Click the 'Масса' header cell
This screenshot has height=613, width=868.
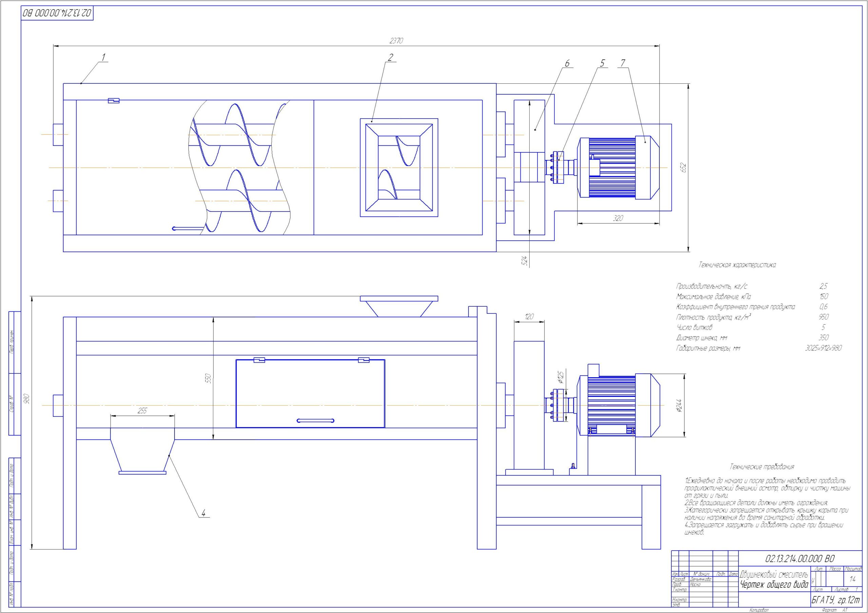pos(835,569)
